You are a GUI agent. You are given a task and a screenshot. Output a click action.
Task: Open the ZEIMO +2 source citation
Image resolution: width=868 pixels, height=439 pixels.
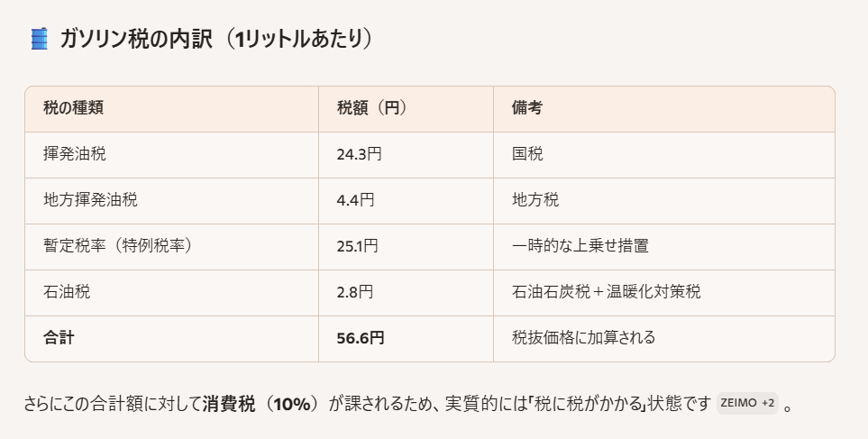[746, 404]
